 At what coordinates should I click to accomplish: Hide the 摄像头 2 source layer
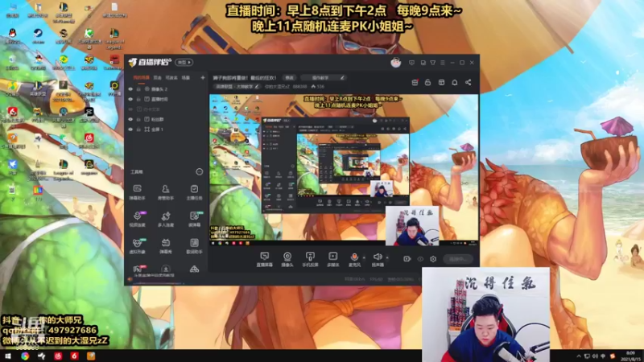[x=130, y=89]
